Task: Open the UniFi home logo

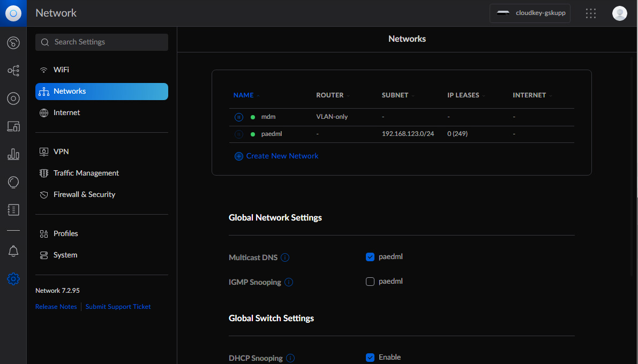Action: point(13,13)
